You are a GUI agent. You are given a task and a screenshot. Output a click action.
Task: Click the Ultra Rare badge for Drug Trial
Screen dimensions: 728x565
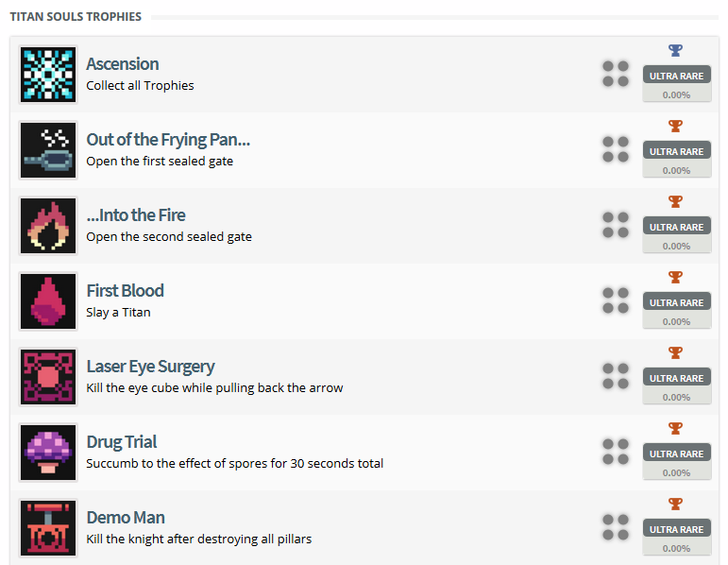point(677,454)
